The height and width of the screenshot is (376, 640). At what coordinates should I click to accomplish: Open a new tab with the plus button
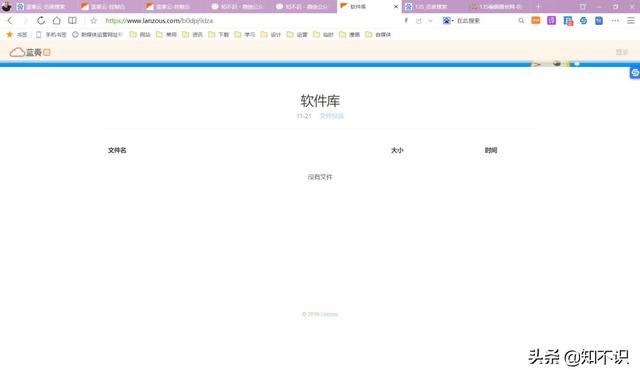pyautogui.click(x=538, y=7)
